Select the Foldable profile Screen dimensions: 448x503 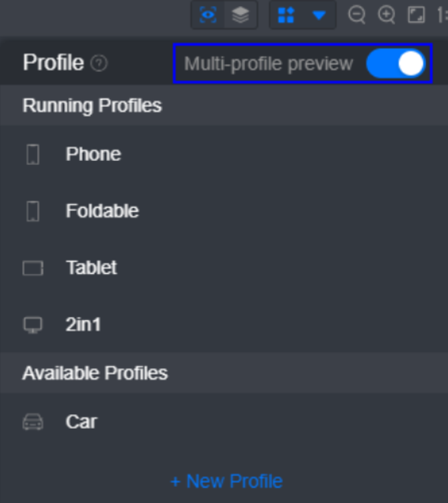(x=102, y=210)
